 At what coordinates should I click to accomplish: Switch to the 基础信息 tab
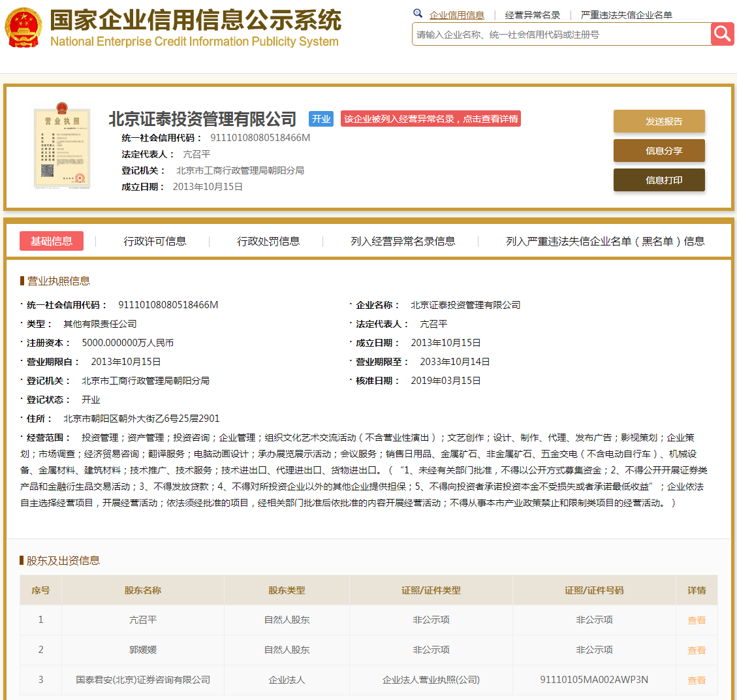point(52,241)
